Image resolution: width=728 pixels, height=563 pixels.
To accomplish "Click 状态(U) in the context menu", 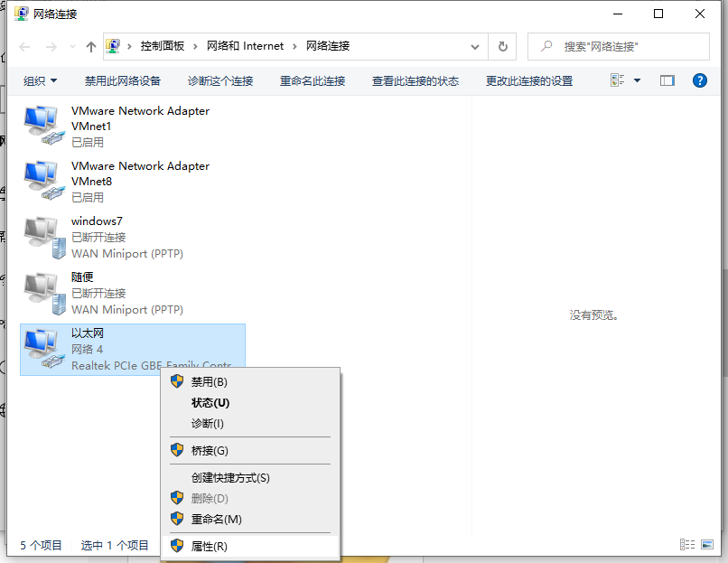I will pyautogui.click(x=210, y=403).
